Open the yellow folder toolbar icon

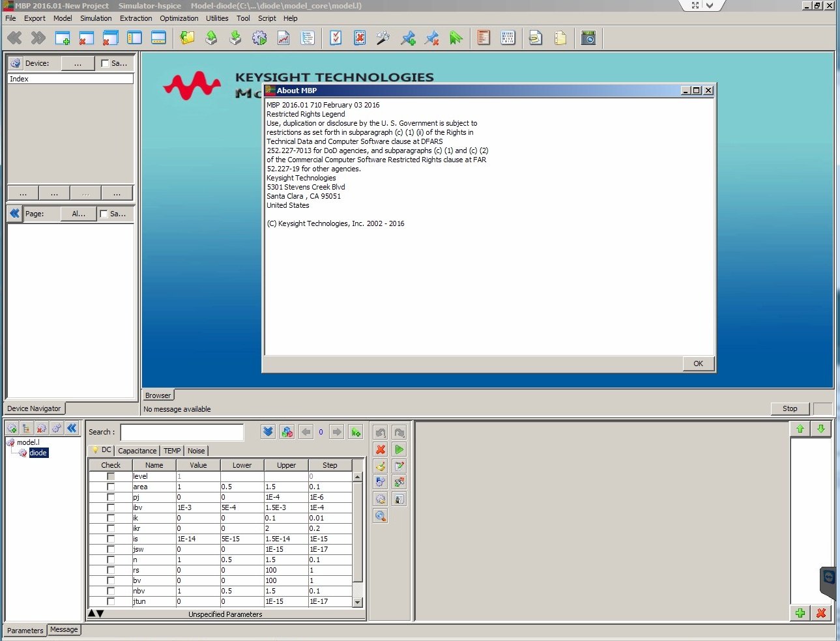point(188,38)
